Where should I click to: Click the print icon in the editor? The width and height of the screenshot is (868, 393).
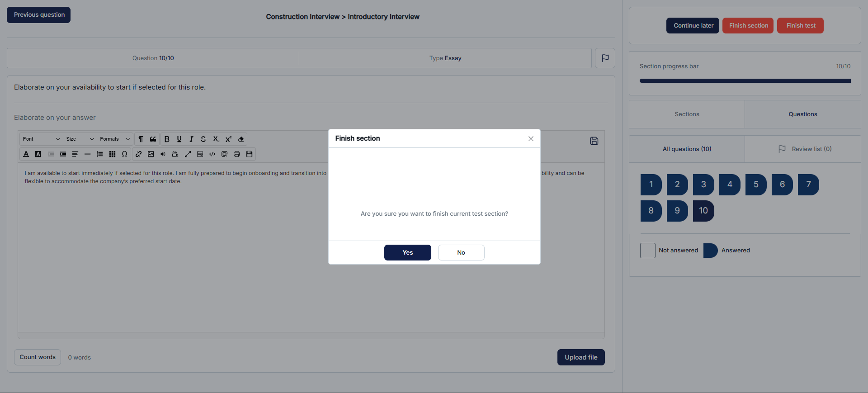coord(236,154)
